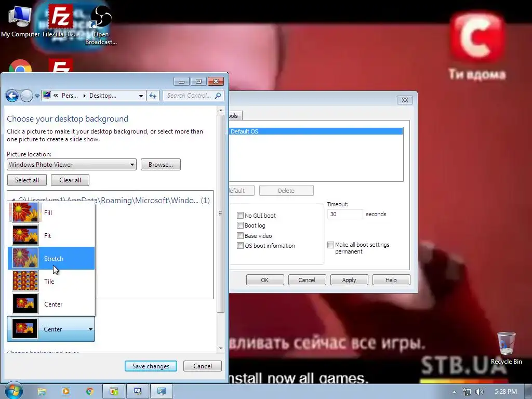Click the Windows Start orb
The width and height of the screenshot is (532, 399).
click(14, 391)
